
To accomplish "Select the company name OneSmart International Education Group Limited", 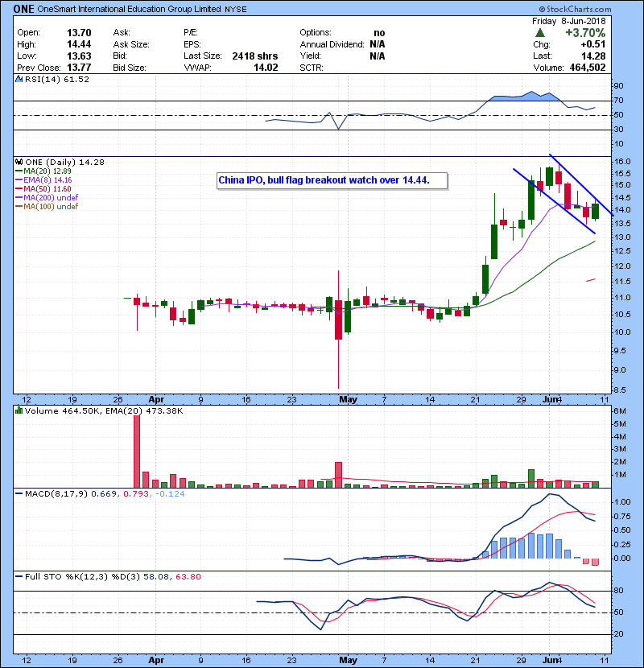I will pos(129,9).
